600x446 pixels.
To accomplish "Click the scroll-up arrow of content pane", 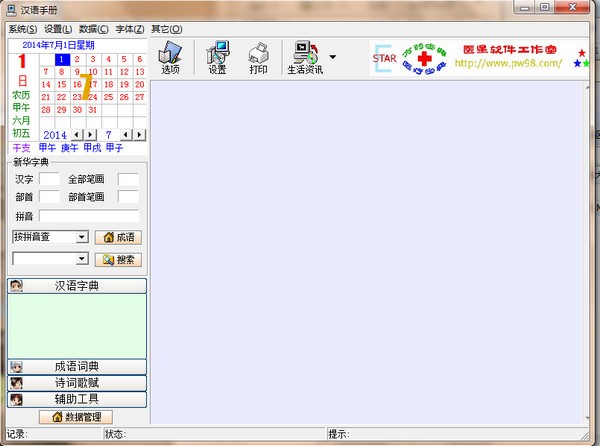I will pos(587,88).
